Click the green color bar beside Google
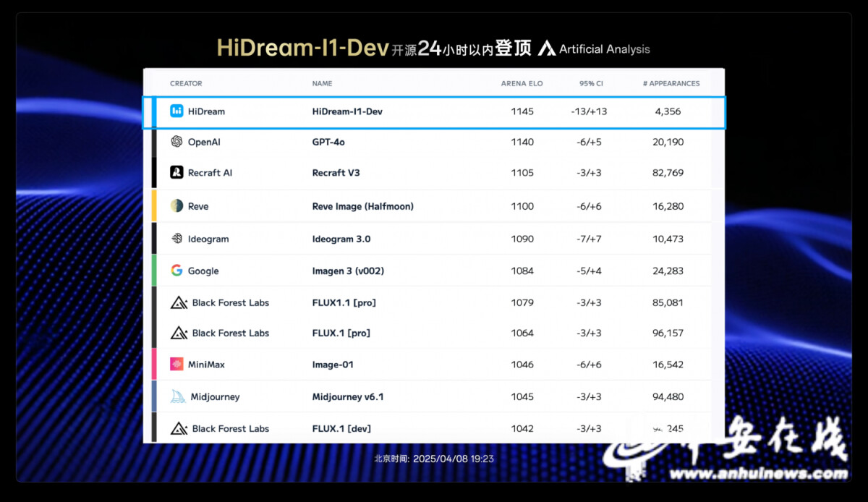The image size is (868, 502). [154, 271]
